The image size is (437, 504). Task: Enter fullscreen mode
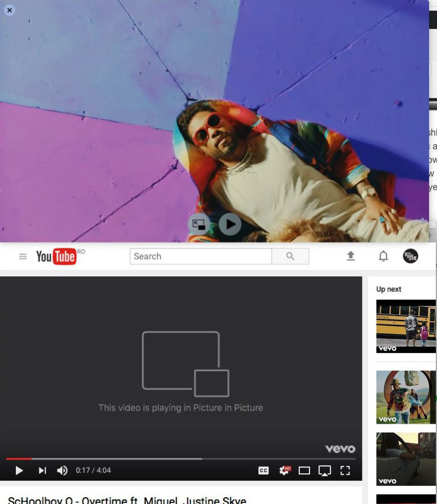point(345,470)
